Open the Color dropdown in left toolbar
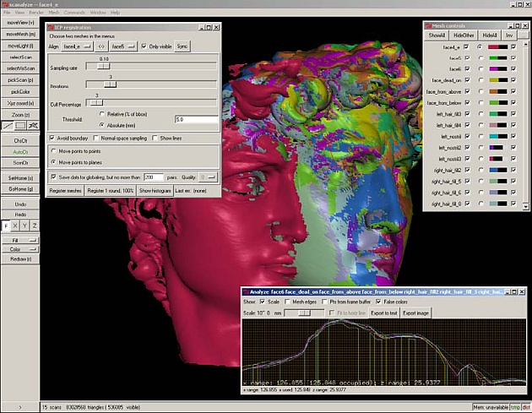Screen dimensions: 532x413 20,249
